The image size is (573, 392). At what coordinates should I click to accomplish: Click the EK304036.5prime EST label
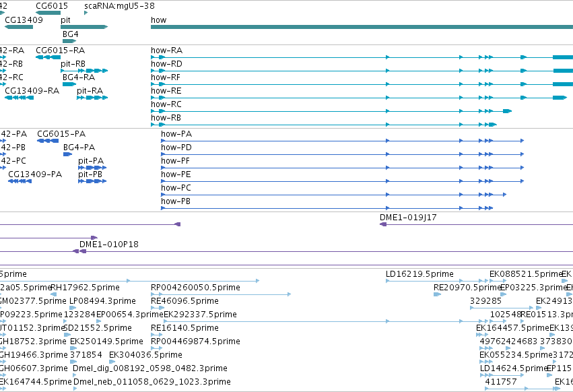click(145, 355)
